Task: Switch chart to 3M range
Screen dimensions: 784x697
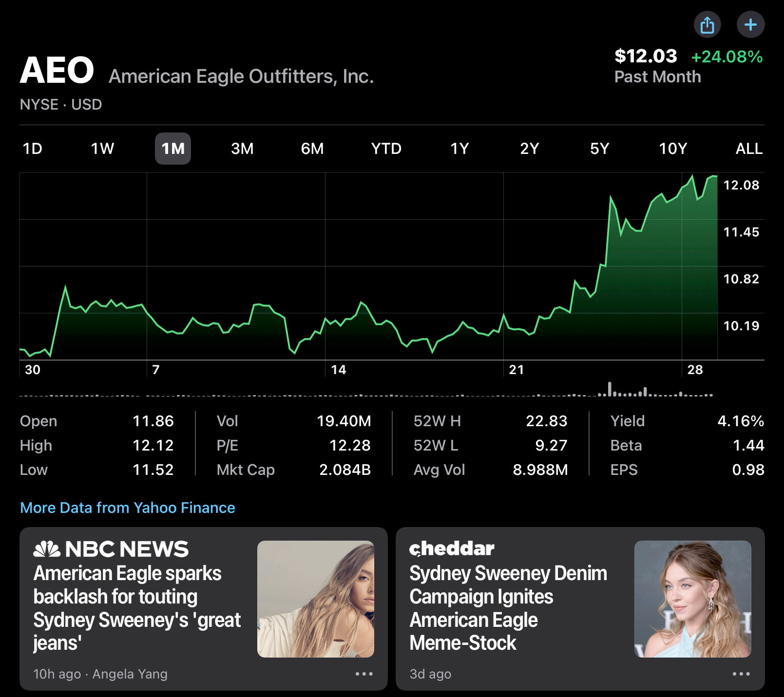Action: click(242, 149)
